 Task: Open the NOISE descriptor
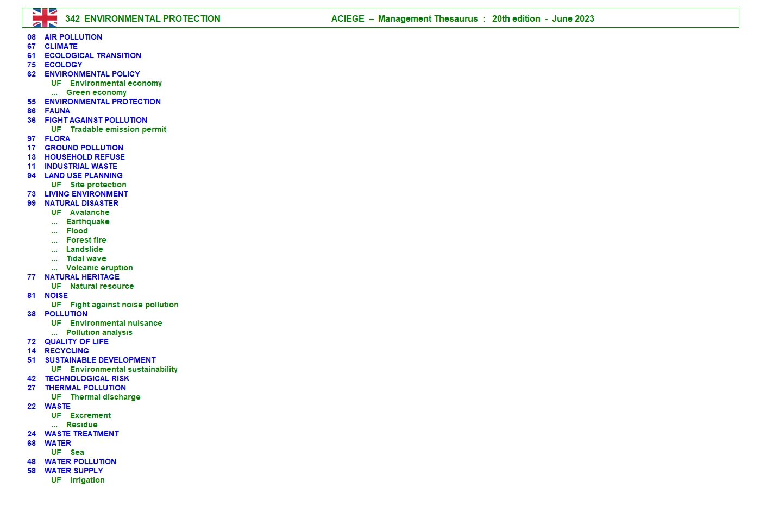(56, 295)
